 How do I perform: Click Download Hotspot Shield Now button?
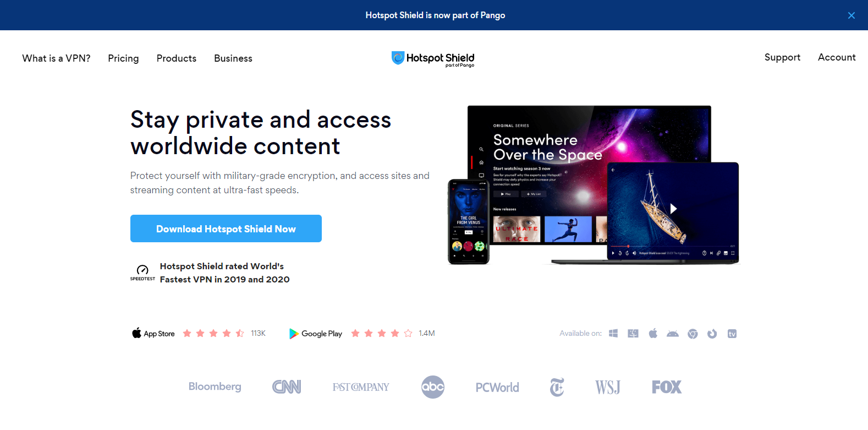point(226,228)
